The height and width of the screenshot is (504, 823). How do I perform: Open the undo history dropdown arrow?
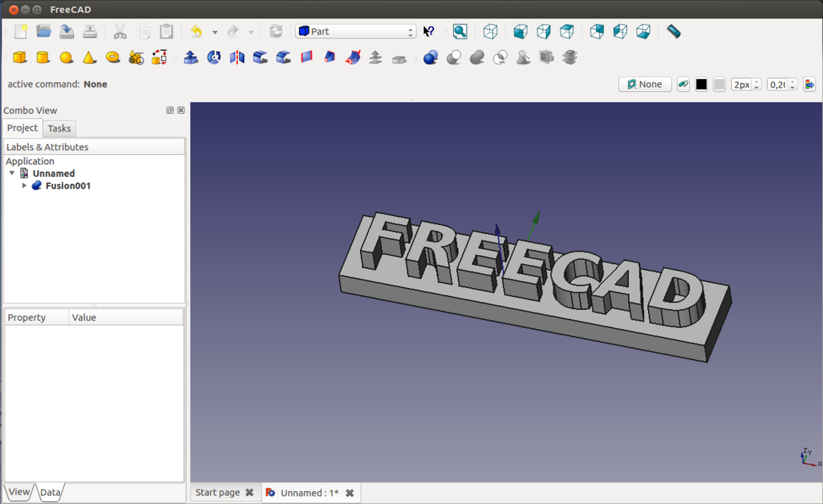(215, 32)
